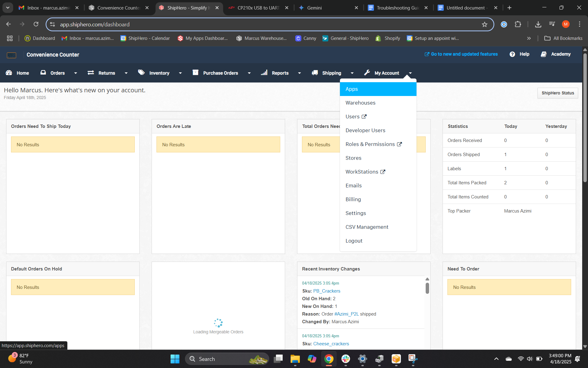Click the Chrome profile avatar M
The image size is (588, 368).
pos(566,24)
